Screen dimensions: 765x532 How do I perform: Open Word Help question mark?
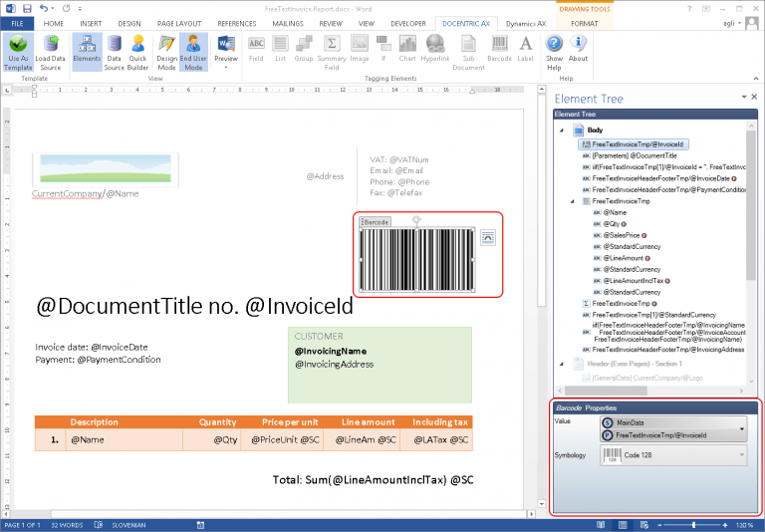[x=689, y=9]
